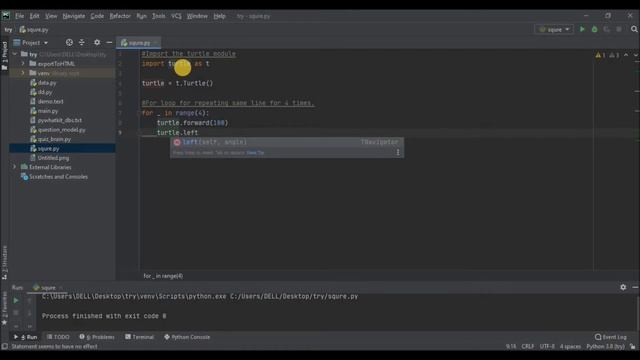Viewport: 640px width, 360px height.
Task: Run the squre configuration with the green play icon
Action: click(x=582, y=29)
